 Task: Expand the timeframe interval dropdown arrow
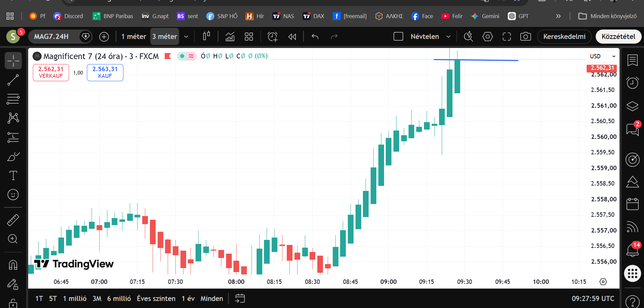pyautogui.click(x=186, y=36)
